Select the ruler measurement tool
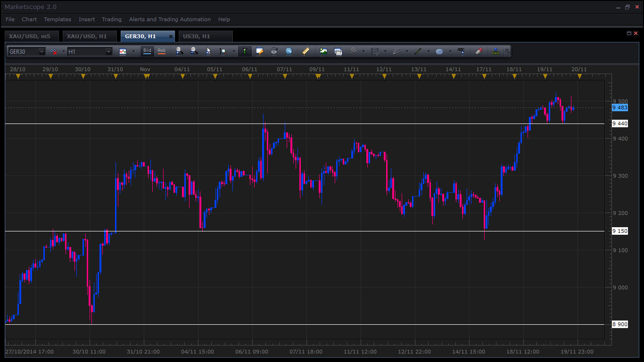Viewport: 644px width, 362px height. pos(305,51)
